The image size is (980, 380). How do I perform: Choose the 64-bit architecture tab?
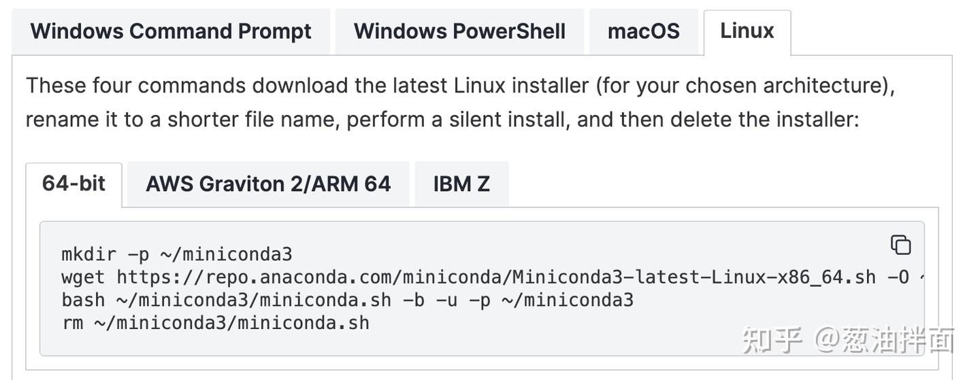pyautogui.click(x=73, y=184)
